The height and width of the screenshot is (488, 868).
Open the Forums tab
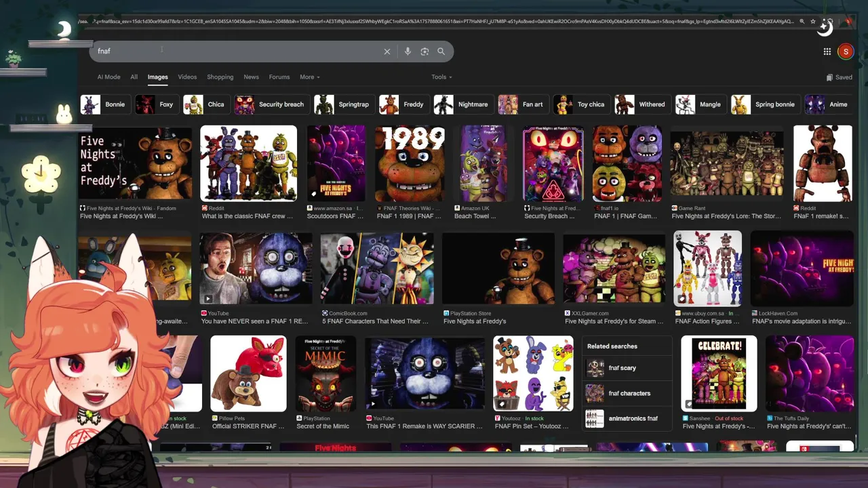pos(279,77)
